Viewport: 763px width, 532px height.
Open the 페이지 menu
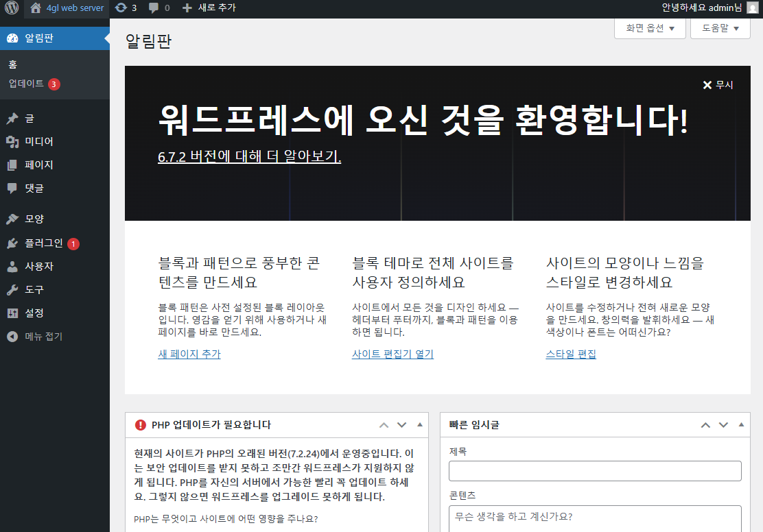click(x=54, y=165)
